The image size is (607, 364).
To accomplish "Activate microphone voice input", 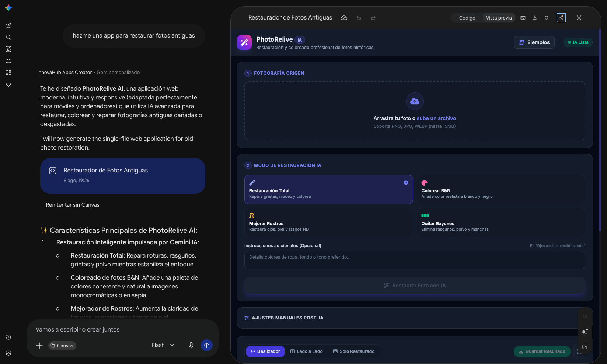I will point(191,345).
